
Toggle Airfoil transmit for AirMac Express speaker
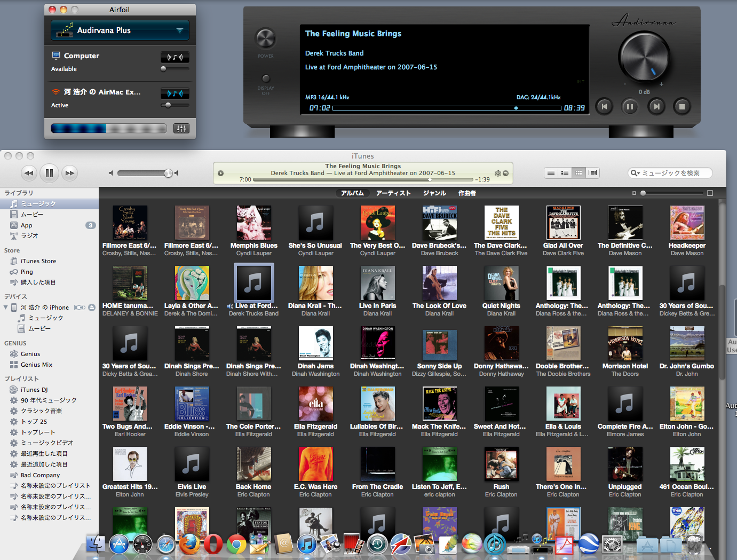click(x=175, y=93)
